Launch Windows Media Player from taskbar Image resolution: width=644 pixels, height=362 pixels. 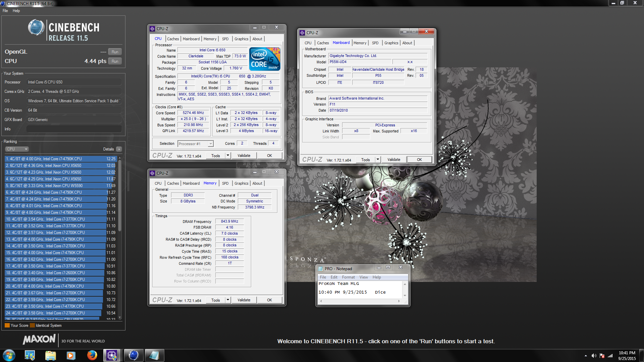(x=71, y=355)
